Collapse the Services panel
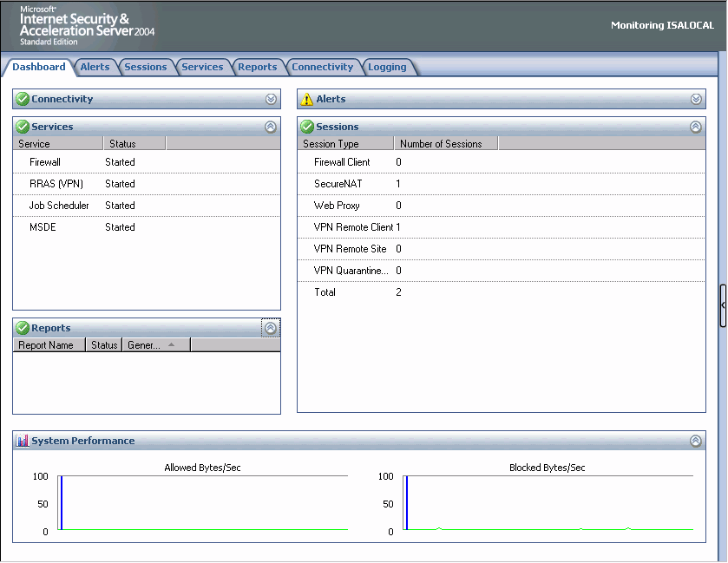 pos(271,128)
